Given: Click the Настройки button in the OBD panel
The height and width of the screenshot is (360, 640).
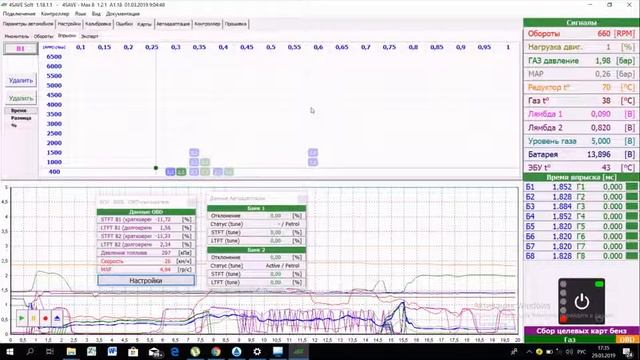Looking at the screenshot, I should click(x=146, y=280).
